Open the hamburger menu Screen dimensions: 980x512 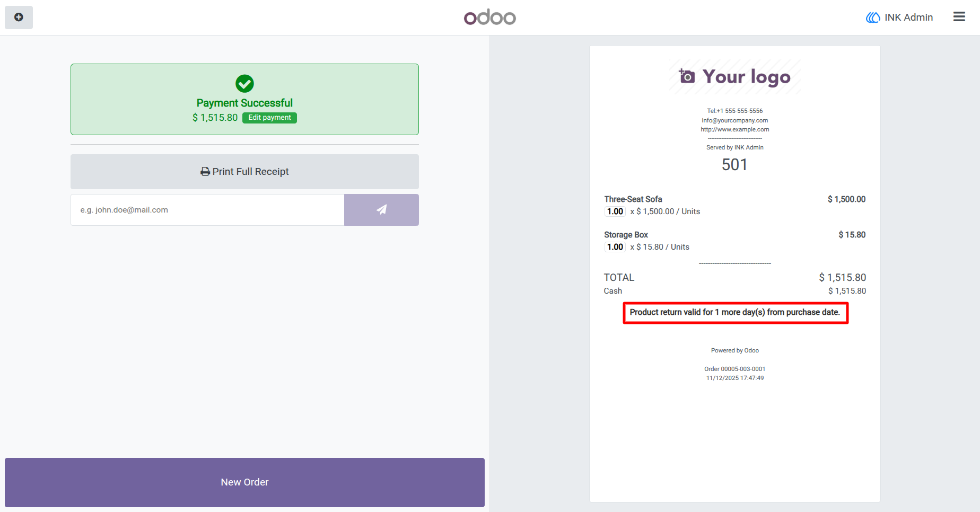(x=959, y=17)
